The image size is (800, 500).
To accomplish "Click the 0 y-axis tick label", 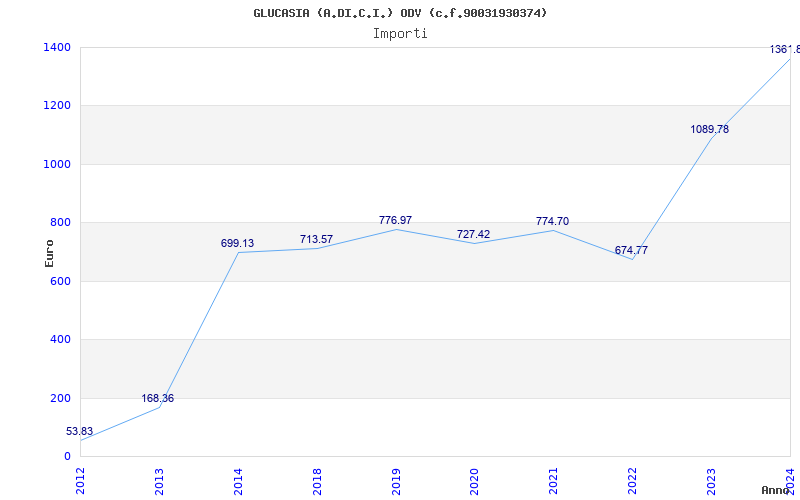I will (67, 456).
